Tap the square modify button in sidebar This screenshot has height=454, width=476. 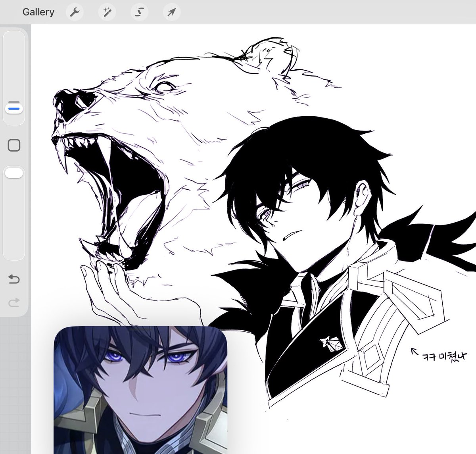(x=14, y=145)
